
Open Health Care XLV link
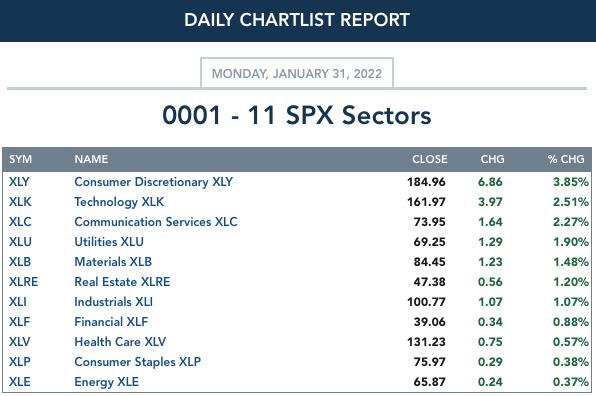coord(120,342)
